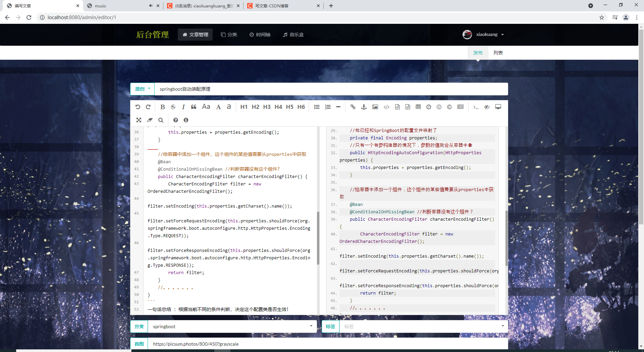Insert H3 heading
Screen dimensions: 644x352
(x=267, y=107)
